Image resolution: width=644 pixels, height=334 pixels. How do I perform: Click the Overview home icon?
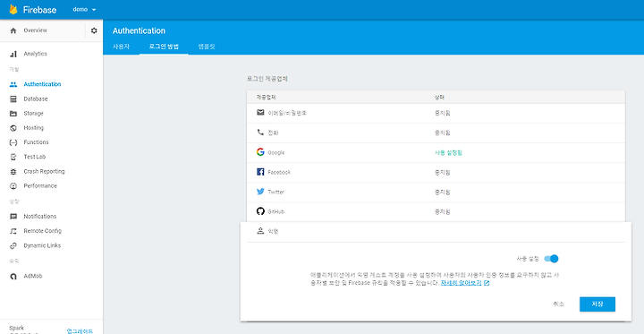(x=13, y=30)
